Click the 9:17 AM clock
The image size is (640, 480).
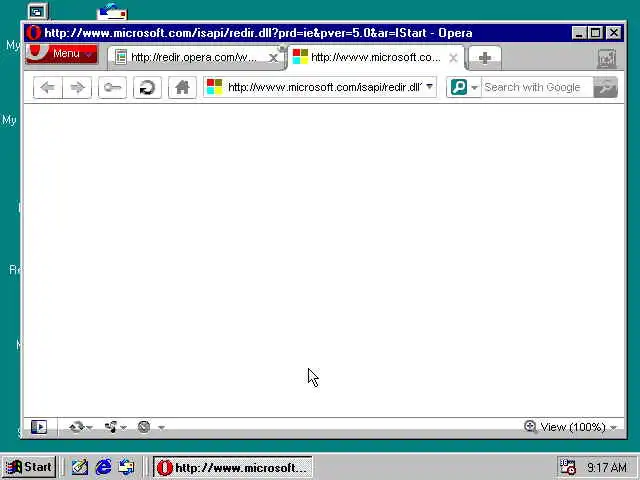point(607,467)
